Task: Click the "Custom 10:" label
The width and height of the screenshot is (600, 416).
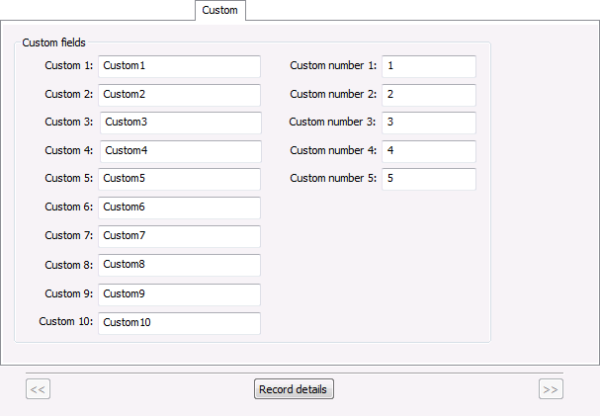Action: (x=66, y=321)
